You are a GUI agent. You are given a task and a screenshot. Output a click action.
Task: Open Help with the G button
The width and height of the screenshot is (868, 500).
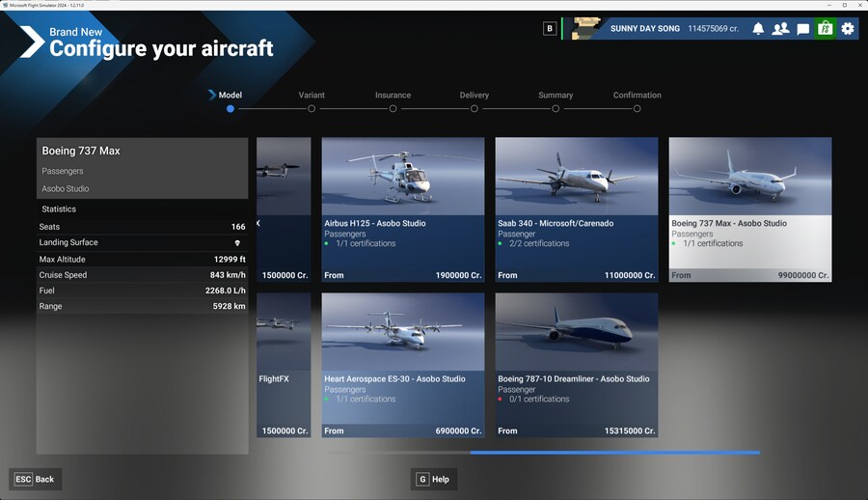click(433, 479)
